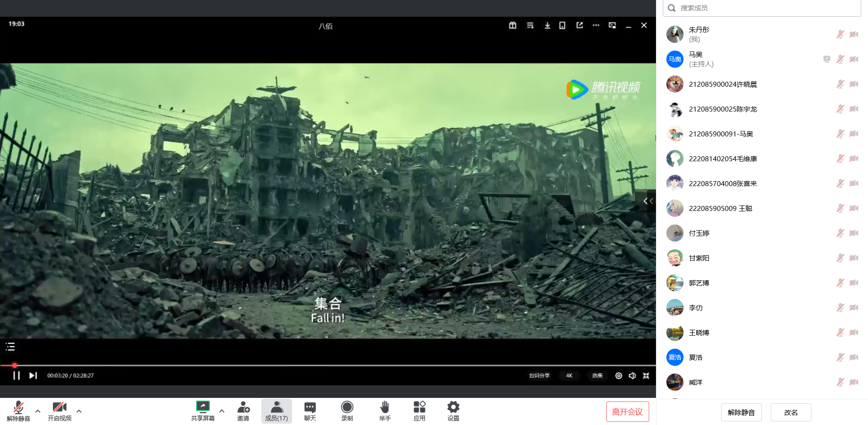
Task: Select the Members 成员(17) tab
Action: click(x=276, y=411)
